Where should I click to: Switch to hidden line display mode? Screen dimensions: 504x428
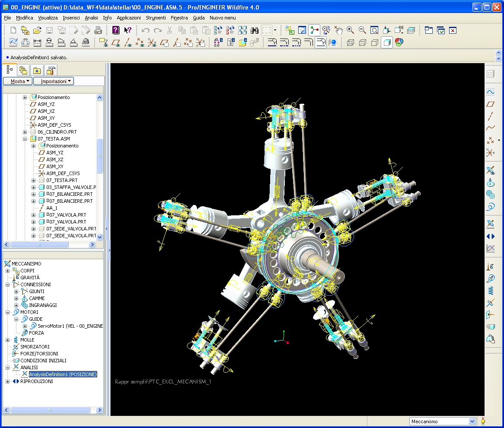(x=363, y=42)
